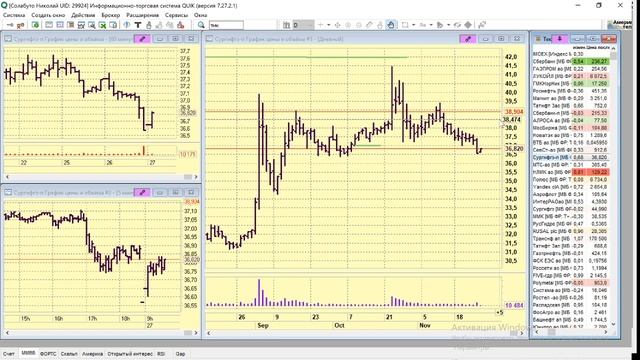Click scroll-left arrow of 15-minute chart
This screenshot has height=360, width=640.
click(x=7, y=333)
